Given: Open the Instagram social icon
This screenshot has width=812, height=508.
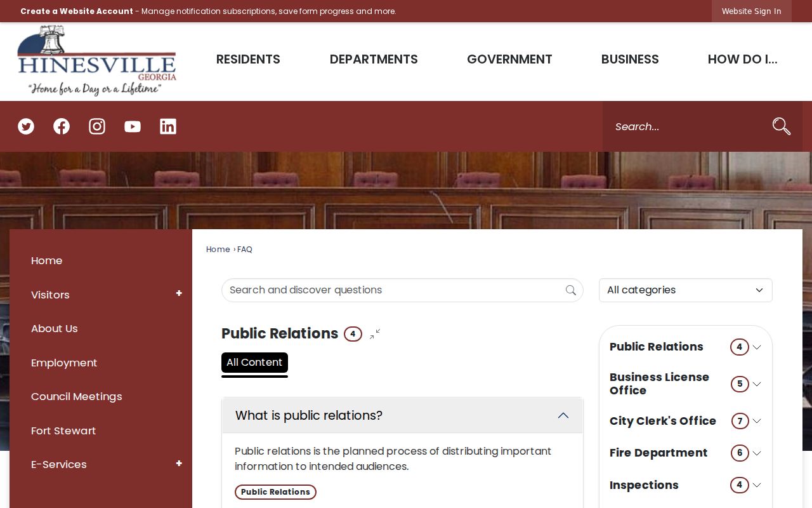Looking at the screenshot, I should coord(97,126).
